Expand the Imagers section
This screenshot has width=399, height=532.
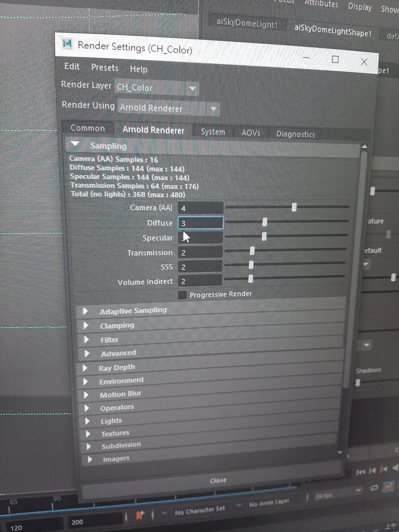(x=90, y=459)
